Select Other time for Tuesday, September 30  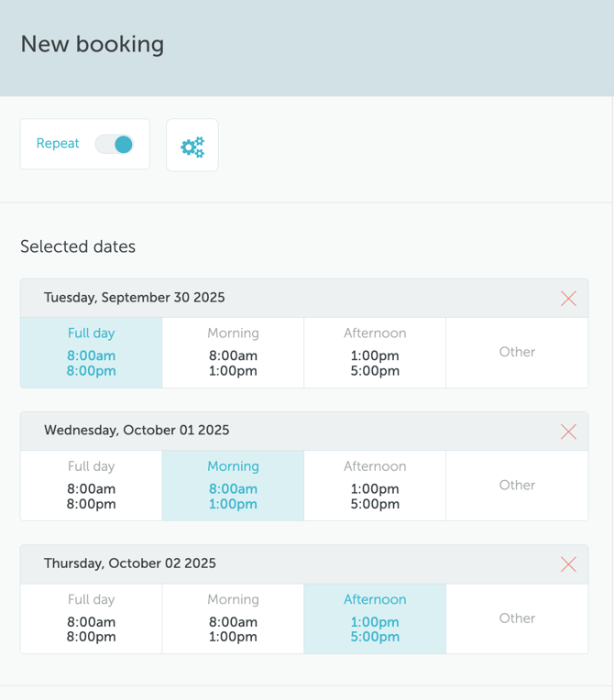point(517,353)
